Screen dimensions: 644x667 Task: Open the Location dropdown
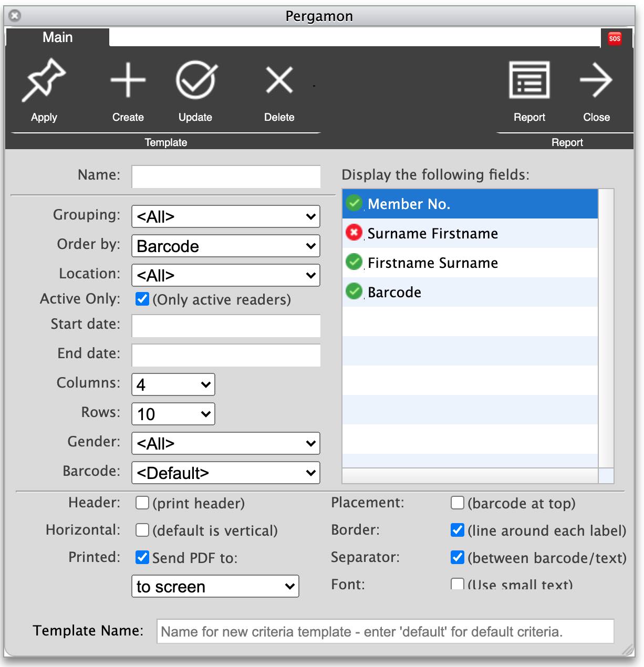point(226,275)
